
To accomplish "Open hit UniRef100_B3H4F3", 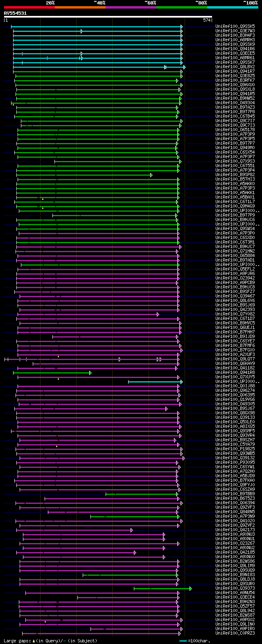I will (235, 35).
